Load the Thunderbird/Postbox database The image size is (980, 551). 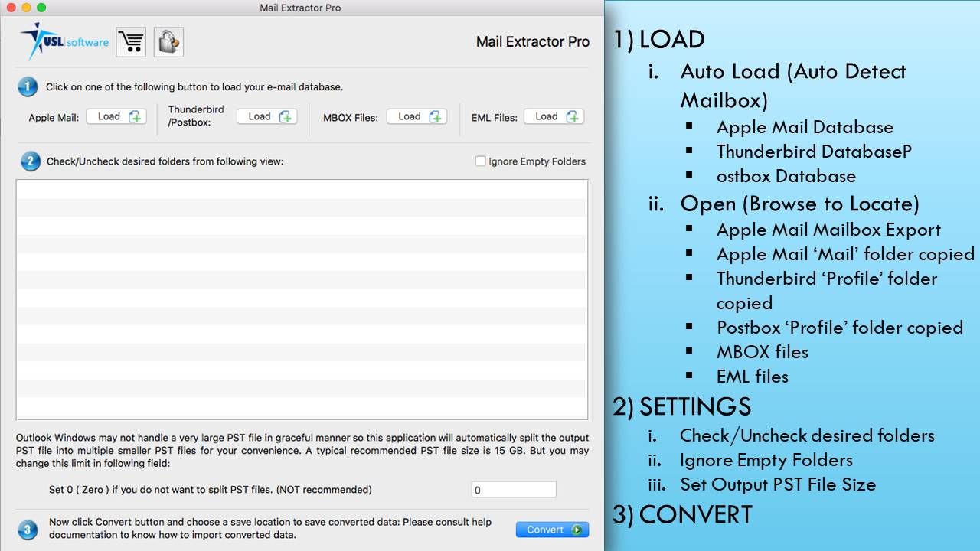click(x=267, y=116)
